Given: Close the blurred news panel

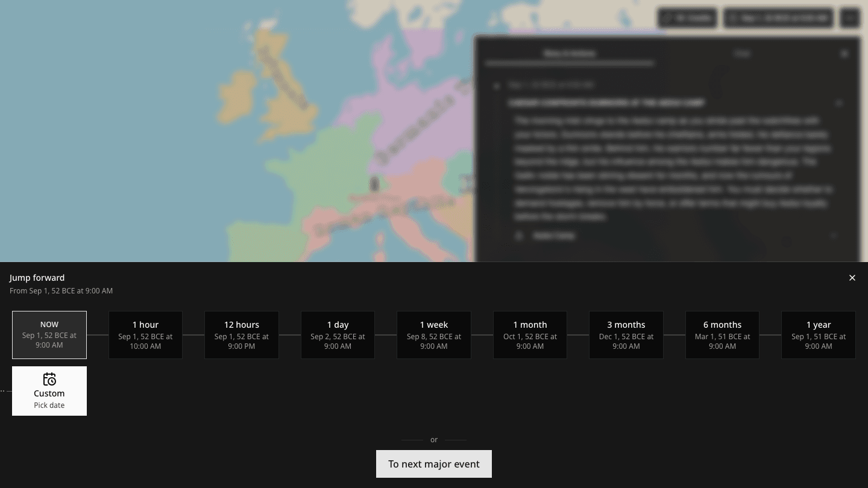Looking at the screenshot, I should point(844,54).
